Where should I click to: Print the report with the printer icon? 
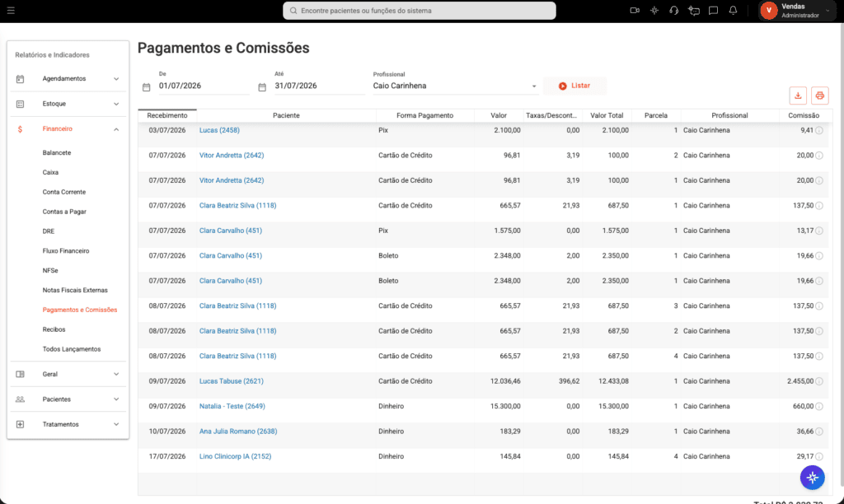(x=820, y=96)
